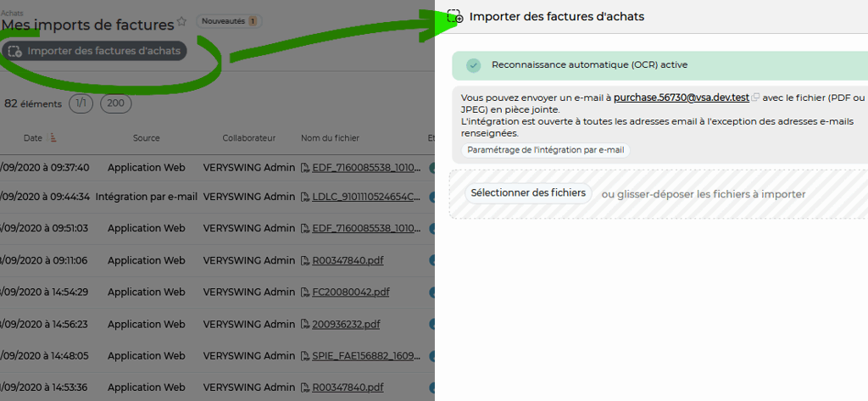This screenshot has height=401, width=868.
Task: Click the file icon beside 200936232.pdf
Action: (x=306, y=324)
